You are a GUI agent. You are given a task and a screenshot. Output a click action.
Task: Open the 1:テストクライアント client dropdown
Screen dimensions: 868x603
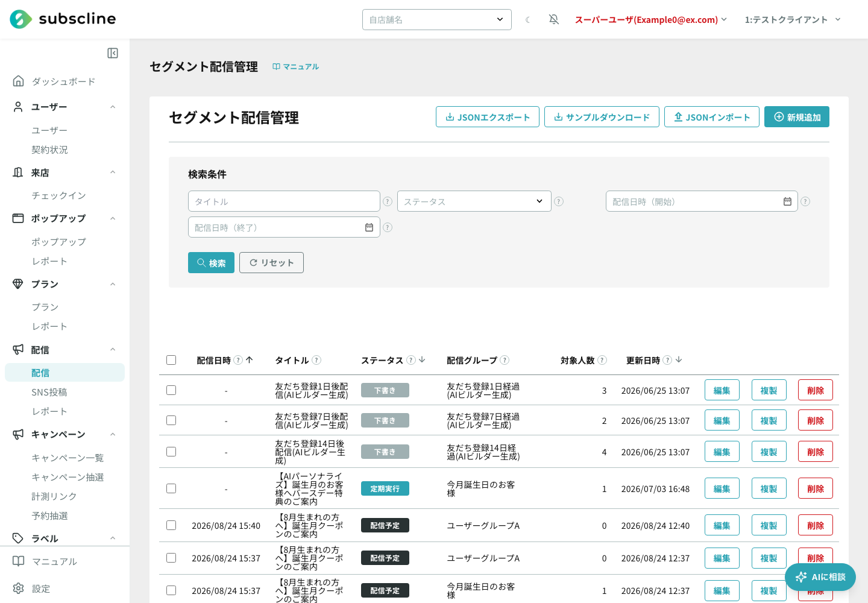(793, 20)
